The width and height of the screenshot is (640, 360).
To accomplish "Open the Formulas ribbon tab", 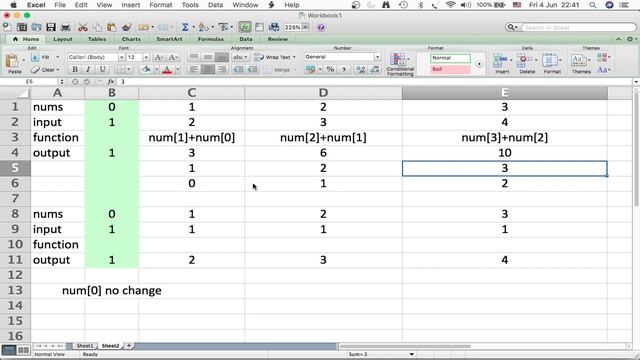I will click(211, 39).
